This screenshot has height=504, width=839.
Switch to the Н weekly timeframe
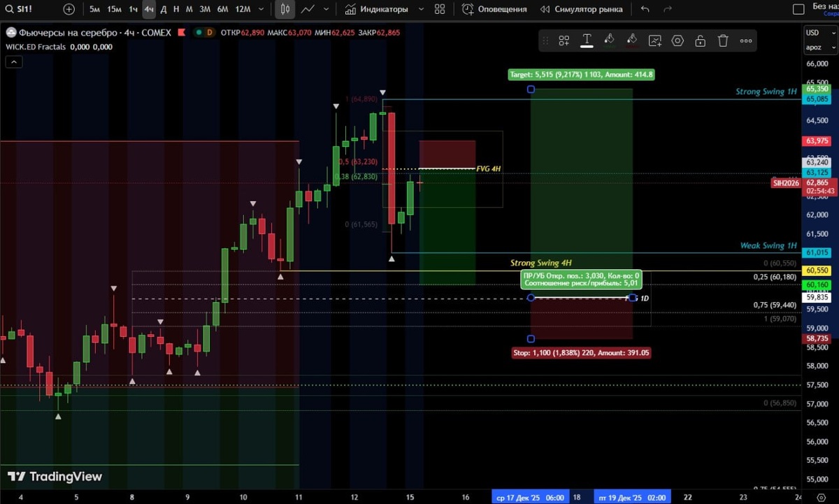click(x=176, y=9)
